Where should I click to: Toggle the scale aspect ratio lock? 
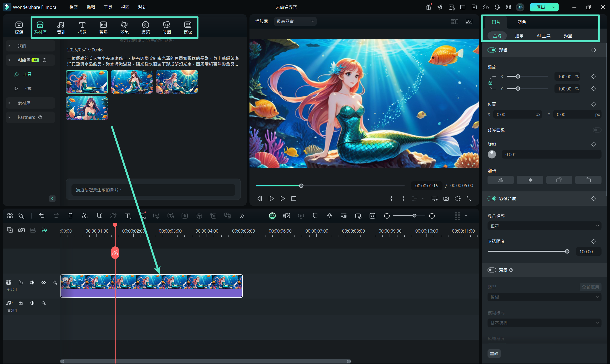(490, 83)
